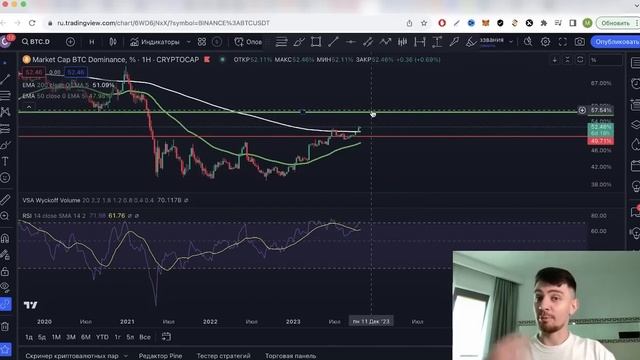The width and height of the screenshot is (640, 360).
Task: Take a chart snapshot with camera icon
Action: point(580,42)
